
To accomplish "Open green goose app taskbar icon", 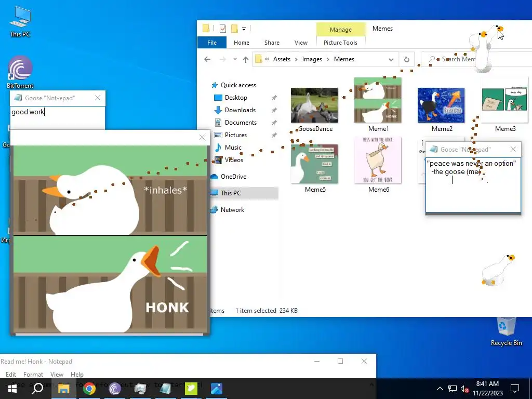I will (191, 389).
